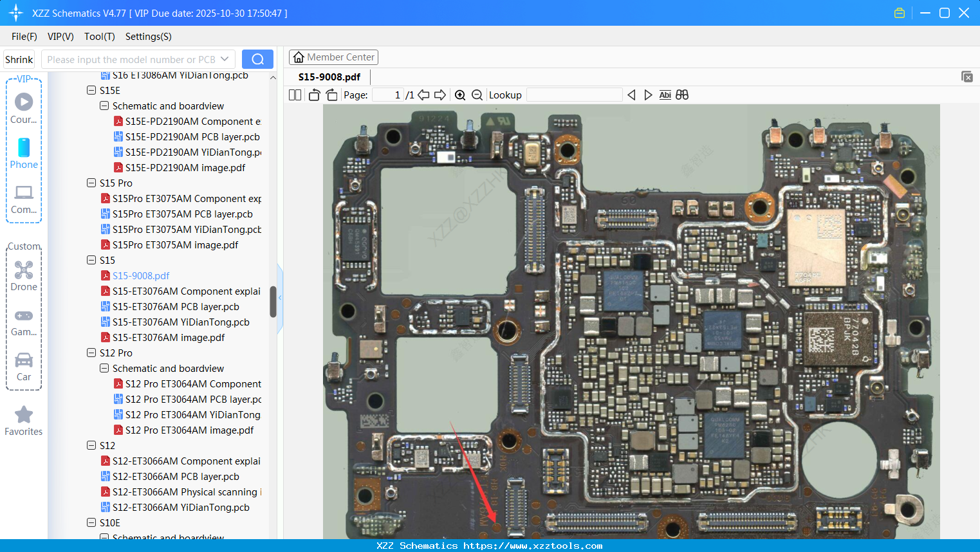The image size is (980, 552).
Task: Click the file tree vertical scrollbar thumb
Action: pyautogui.click(x=273, y=302)
